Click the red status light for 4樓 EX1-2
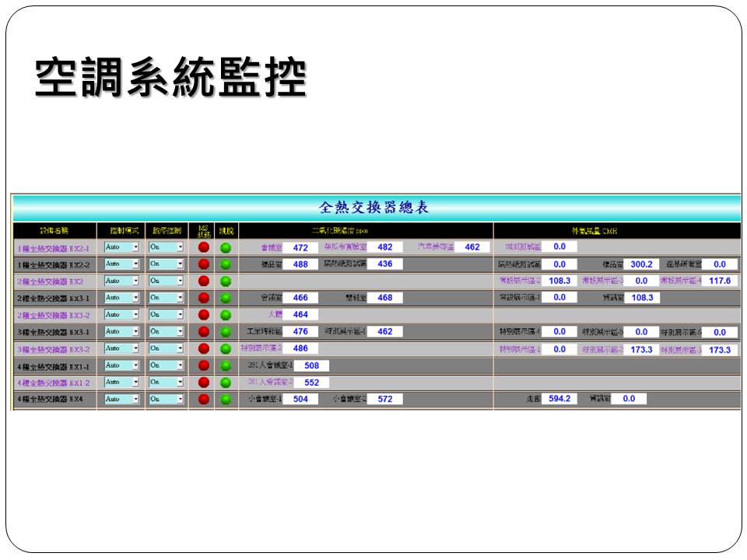 point(204,383)
